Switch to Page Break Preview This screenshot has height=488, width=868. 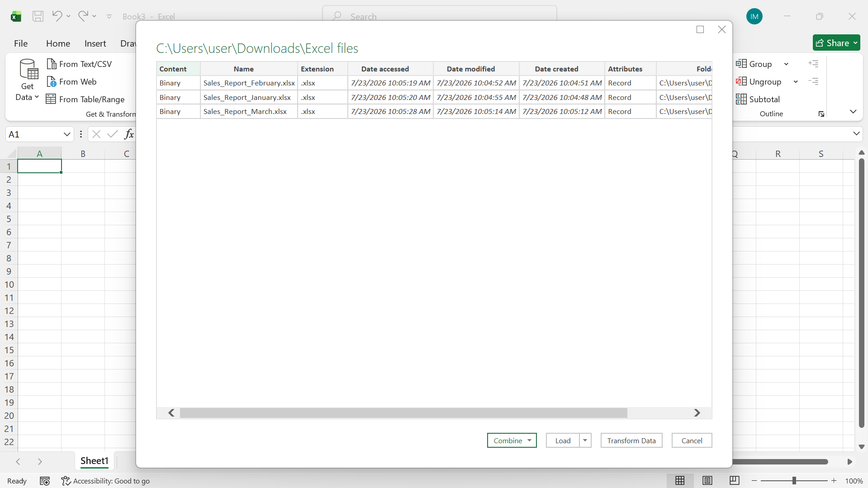point(735,481)
